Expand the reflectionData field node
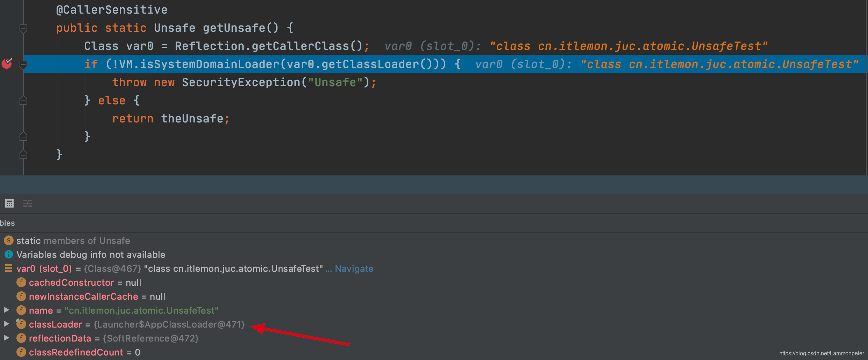The height and width of the screenshot is (360, 868). (6, 338)
